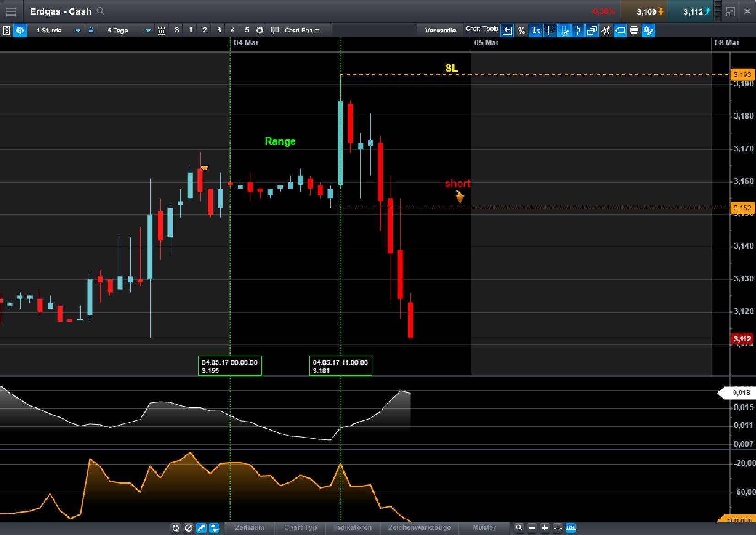Screen dimensions: 756x535
Task: Select chart preset 2
Action: [205, 30]
